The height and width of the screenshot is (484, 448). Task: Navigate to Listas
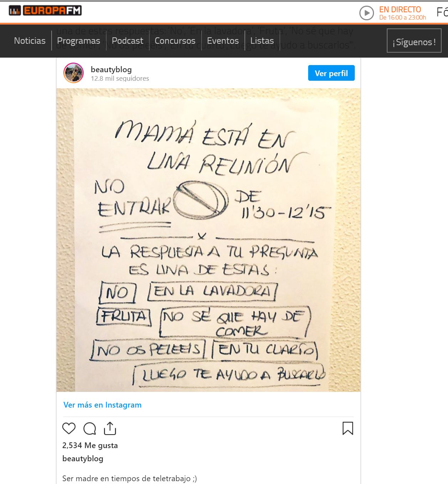[262, 41]
